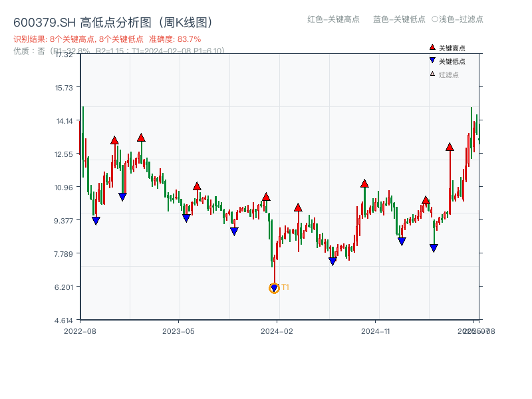This screenshot has height=399, width=532.
Task: Click the blue 关键低点 legend triangle
Action: pyautogui.click(x=432, y=61)
